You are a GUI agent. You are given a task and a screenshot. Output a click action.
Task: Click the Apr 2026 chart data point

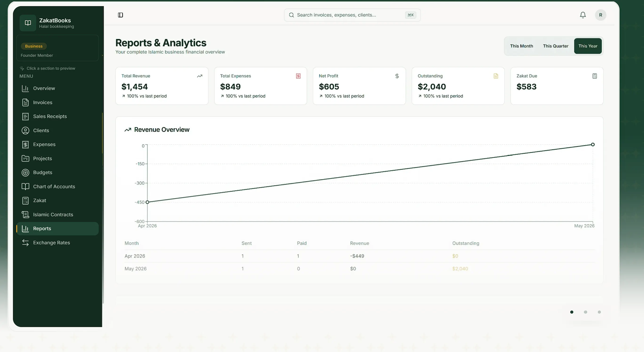[x=147, y=202]
